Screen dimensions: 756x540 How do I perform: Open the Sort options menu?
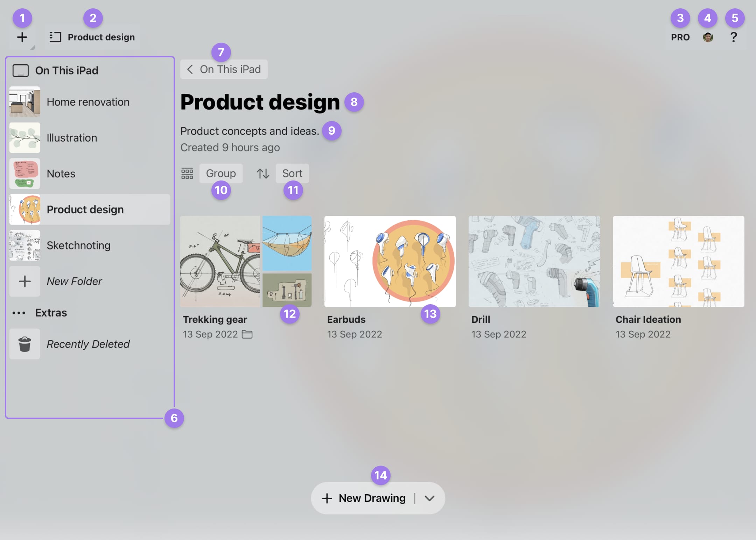coord(292,173)
